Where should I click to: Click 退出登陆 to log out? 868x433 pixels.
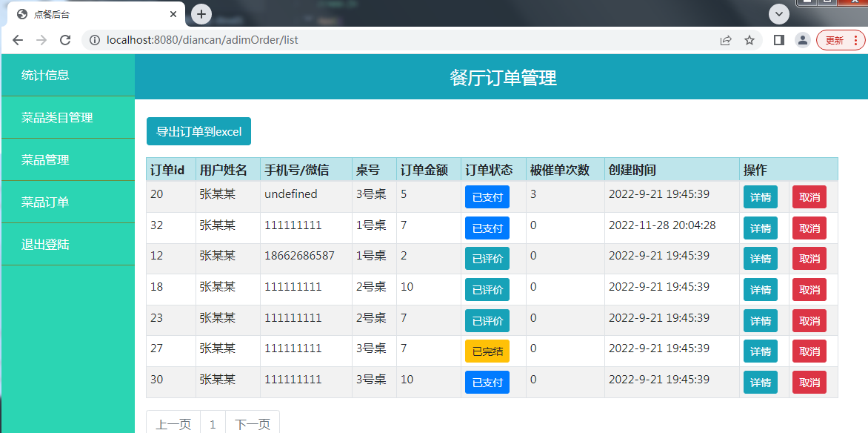[x=45, y=244]
